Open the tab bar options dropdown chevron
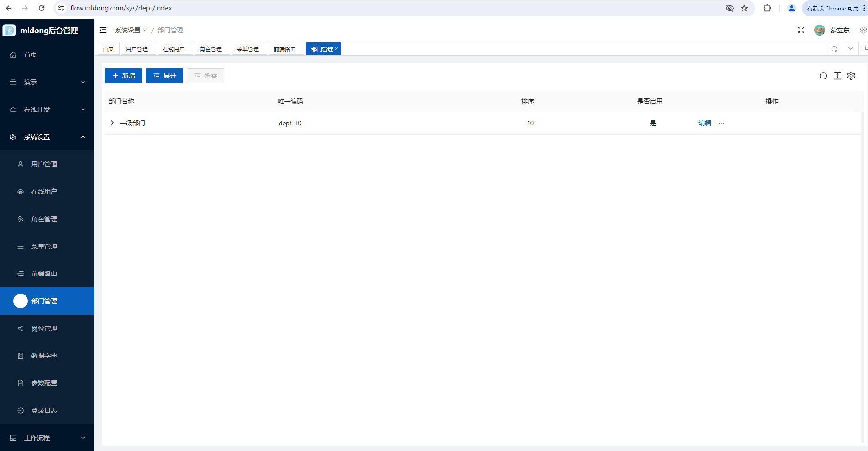The image size is (868, 451). 851,48
